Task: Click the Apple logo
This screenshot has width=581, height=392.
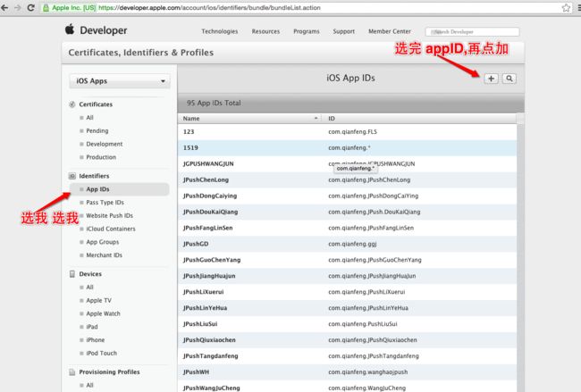Action: pos(70,29)
